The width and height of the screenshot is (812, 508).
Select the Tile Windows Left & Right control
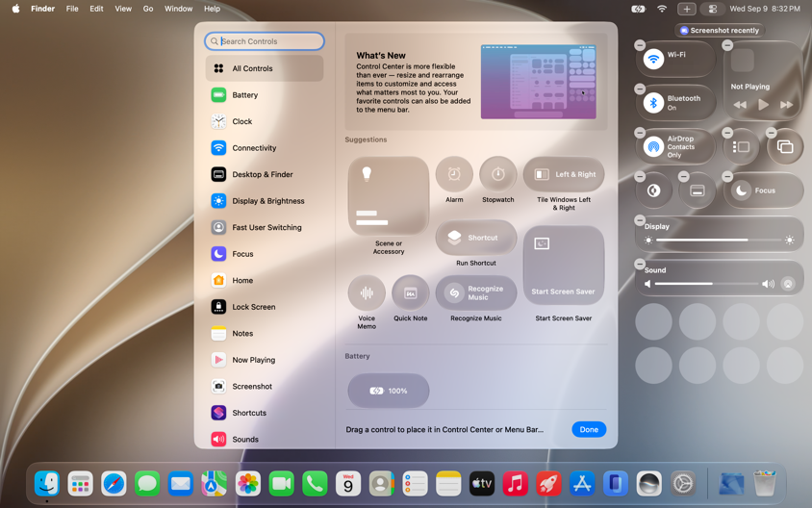[564, 174]
